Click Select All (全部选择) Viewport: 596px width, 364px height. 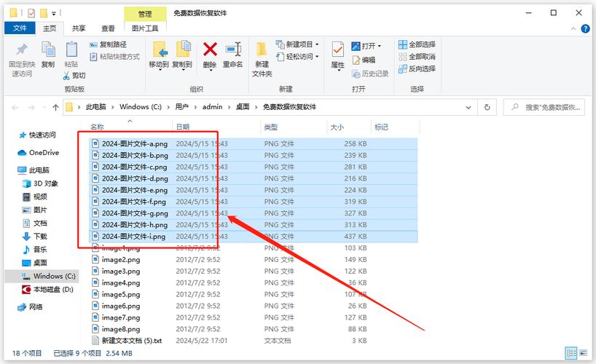point(417,44)
